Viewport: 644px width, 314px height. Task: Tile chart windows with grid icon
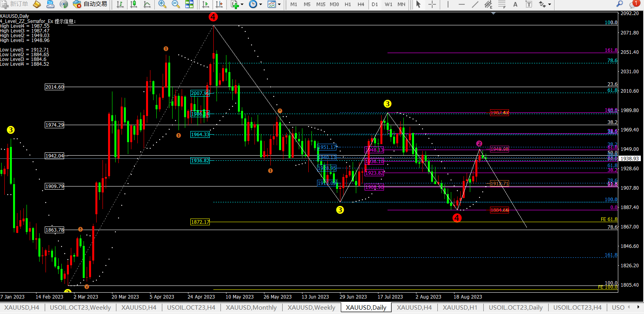(190, 4)
